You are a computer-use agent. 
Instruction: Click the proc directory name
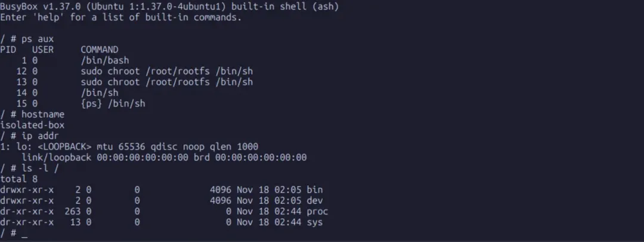coord(317,211)
